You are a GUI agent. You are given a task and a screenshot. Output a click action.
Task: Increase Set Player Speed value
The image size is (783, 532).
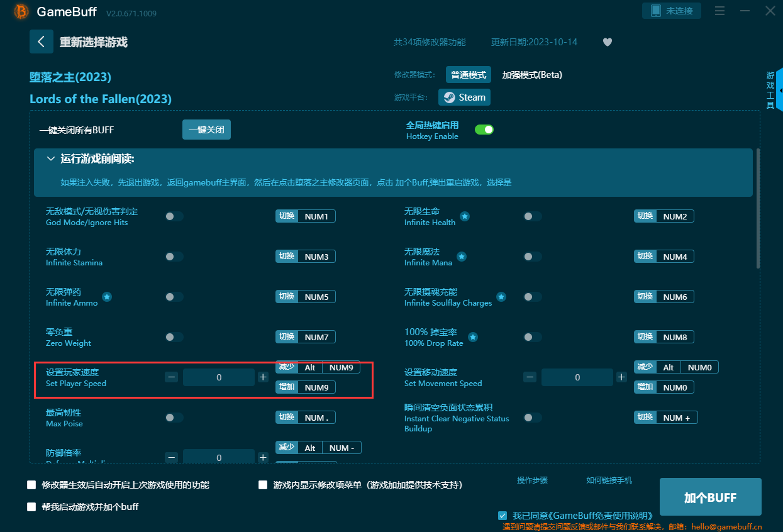[263, 377]
